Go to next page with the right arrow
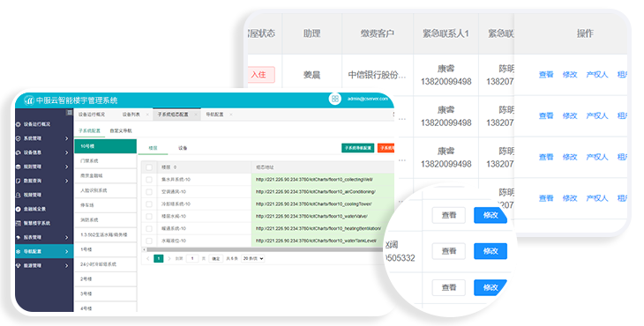Image resolution: width=644 pixels, height=326 pixels. coord(168,258)
